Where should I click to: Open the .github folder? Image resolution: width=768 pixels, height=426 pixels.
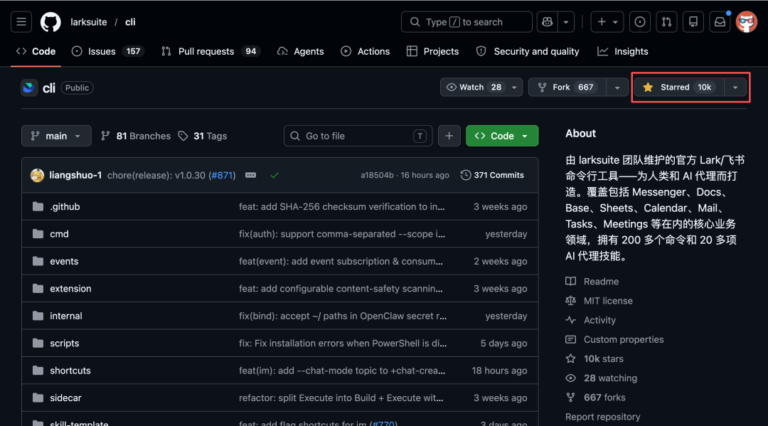coord(65,207)
